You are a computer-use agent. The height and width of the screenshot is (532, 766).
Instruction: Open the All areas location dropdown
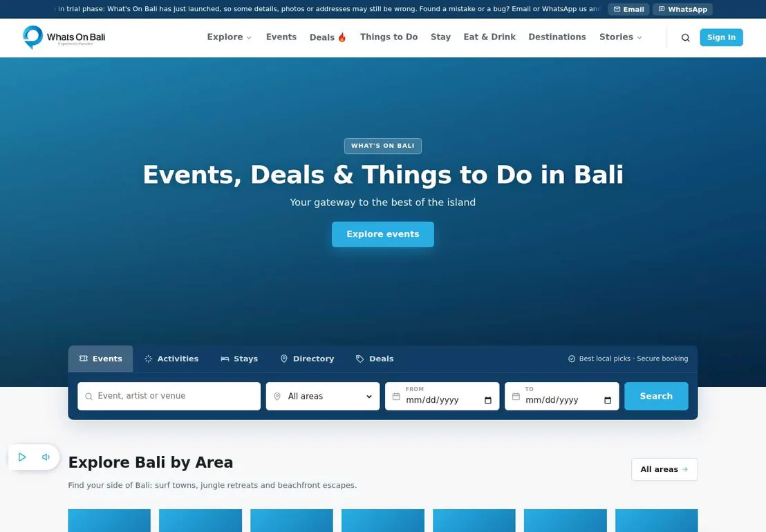click(322, 397)
